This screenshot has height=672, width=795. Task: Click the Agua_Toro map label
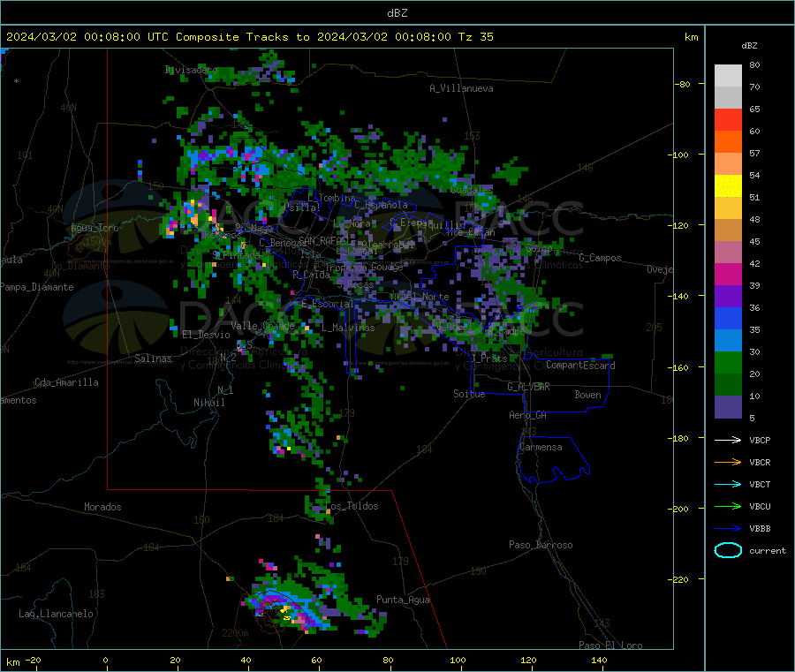click(x=95, y=228)
